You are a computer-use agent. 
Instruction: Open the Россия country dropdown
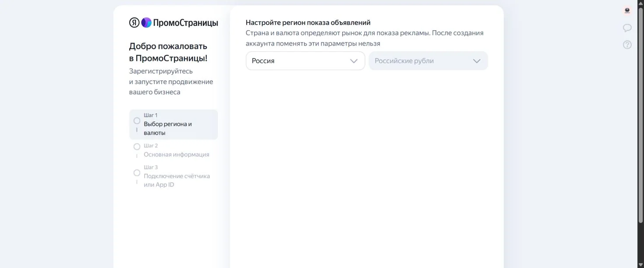tap(305, 61)
